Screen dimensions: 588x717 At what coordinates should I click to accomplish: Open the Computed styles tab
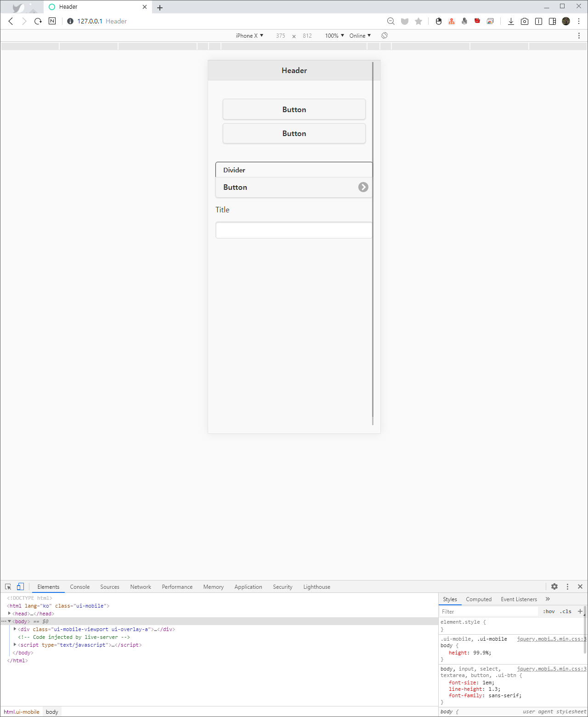point(479,599)
